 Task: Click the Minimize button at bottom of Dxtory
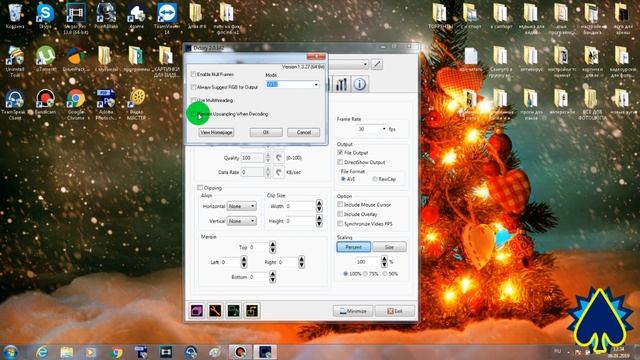coord(353,311)
